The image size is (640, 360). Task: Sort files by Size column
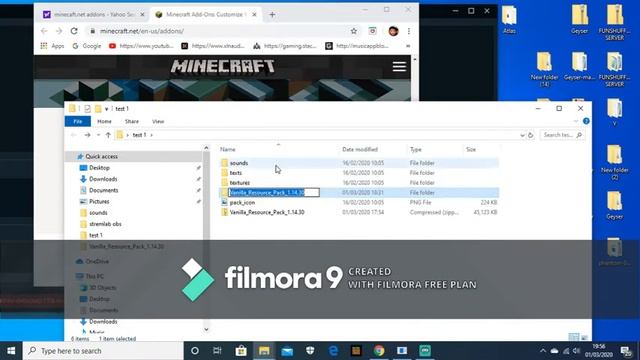coord(471,149)
